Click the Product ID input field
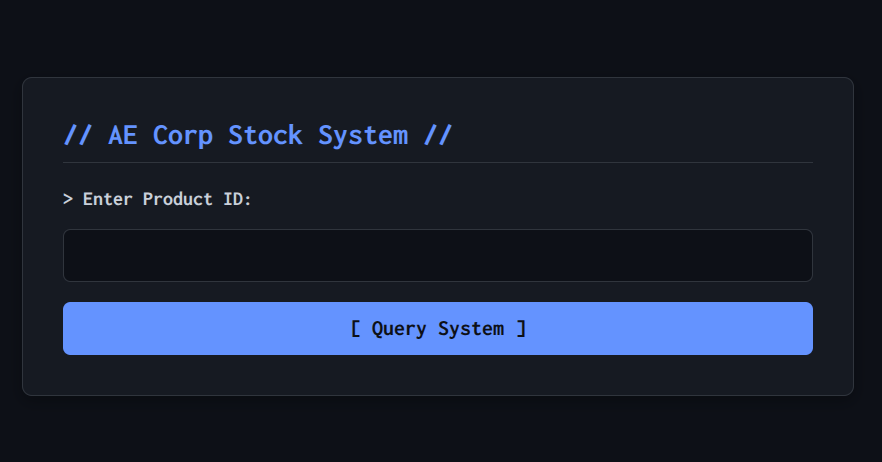Viewport: 882px width, 462px height. (x=437, y=255)
